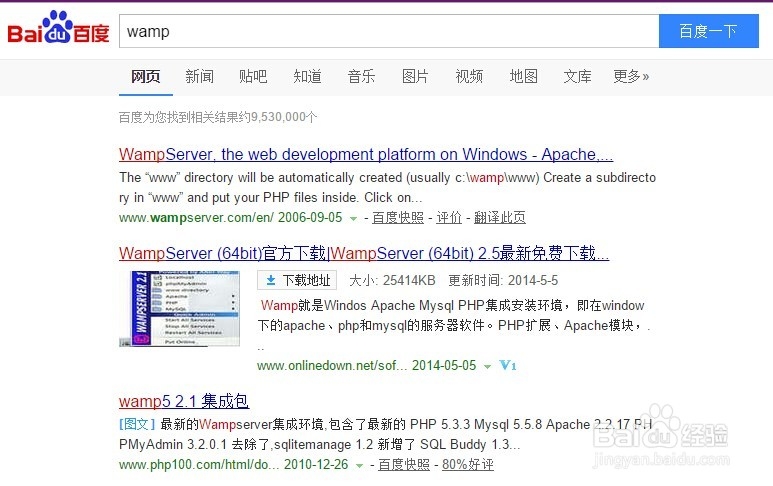Switch to the 图片 tab
The width and height of the screenshot is (773, 486).
coord(415,76)
